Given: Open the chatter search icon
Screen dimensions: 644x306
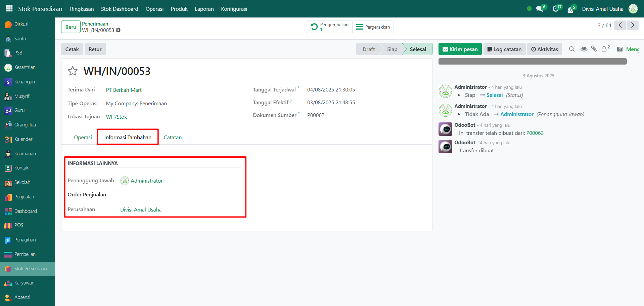Looking at the screenshot, I should pyautogui.click(x=571, y=49).
